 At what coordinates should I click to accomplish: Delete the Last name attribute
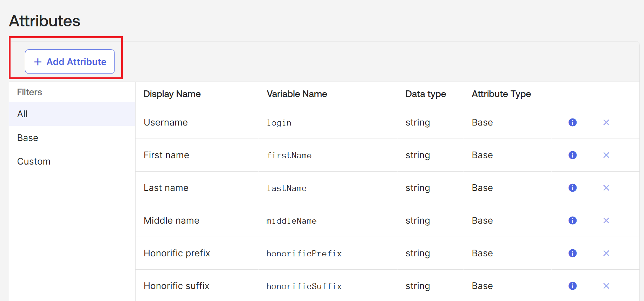606,188
